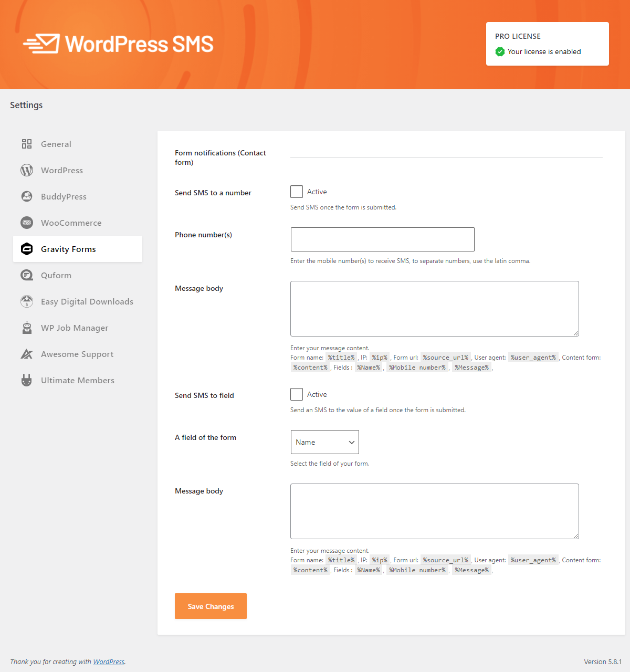Click the WooCommerce icon in sidebar
Viewport: 630px width, 672px height.
(x=27, y=223)
